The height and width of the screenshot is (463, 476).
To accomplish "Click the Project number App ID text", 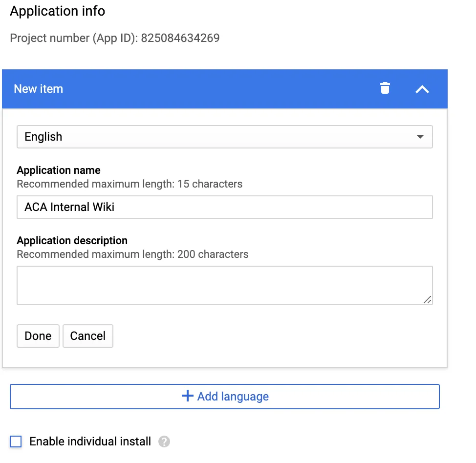I will [114, 38].
